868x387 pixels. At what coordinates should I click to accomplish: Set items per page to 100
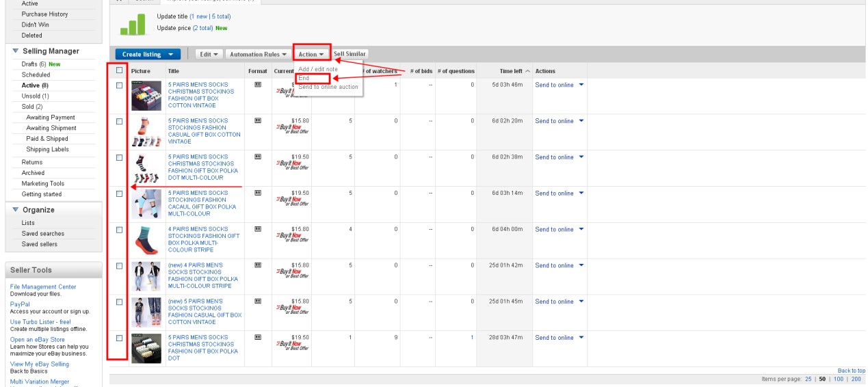[837, 379]
